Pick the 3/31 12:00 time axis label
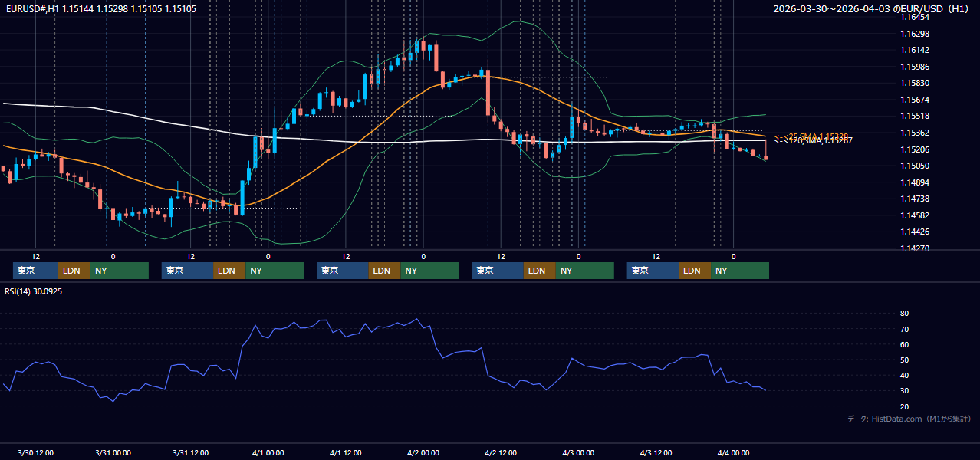Screen dimensions: 980x460 tap(191, 452)
